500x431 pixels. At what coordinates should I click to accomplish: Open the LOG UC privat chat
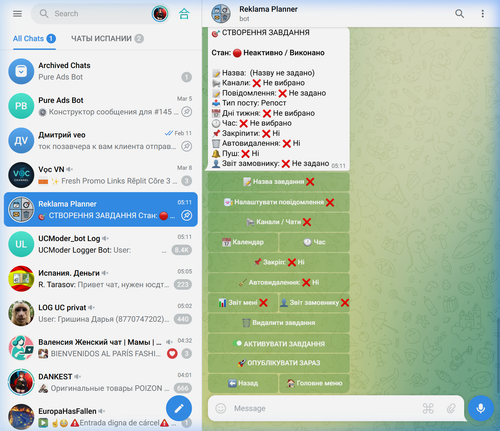(x=101, y=313)
